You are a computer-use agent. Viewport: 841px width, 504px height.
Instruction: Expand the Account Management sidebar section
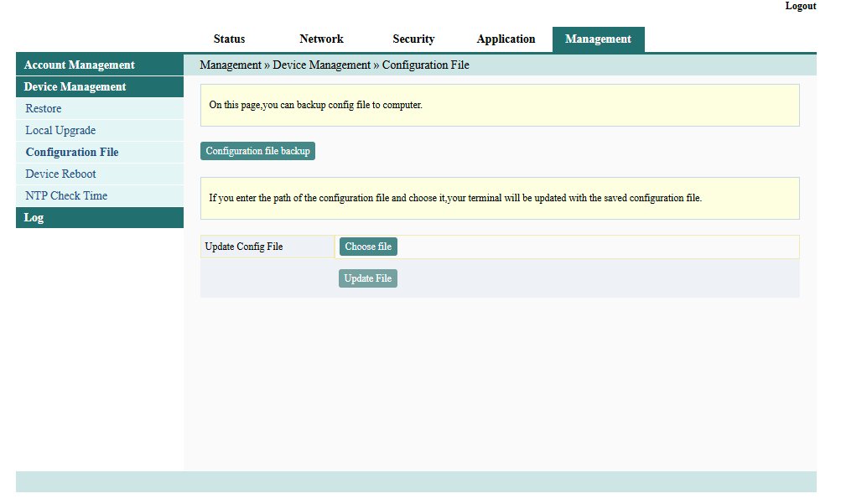80,65
